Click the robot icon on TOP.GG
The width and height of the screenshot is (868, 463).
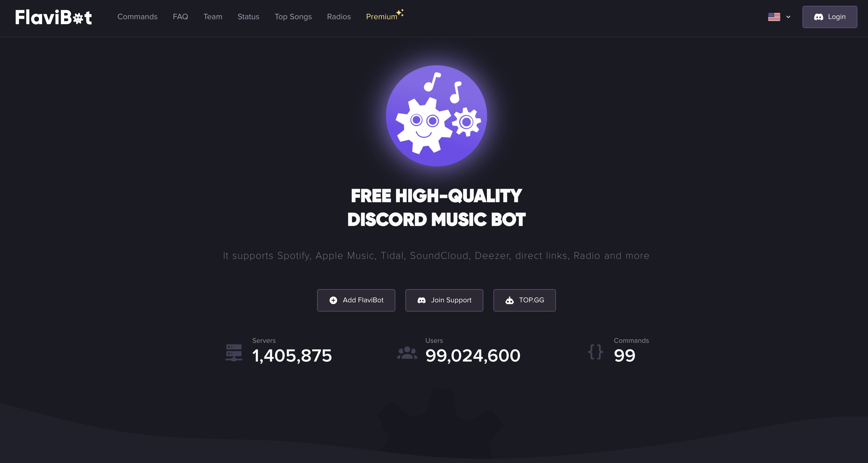tap(509, 300)
